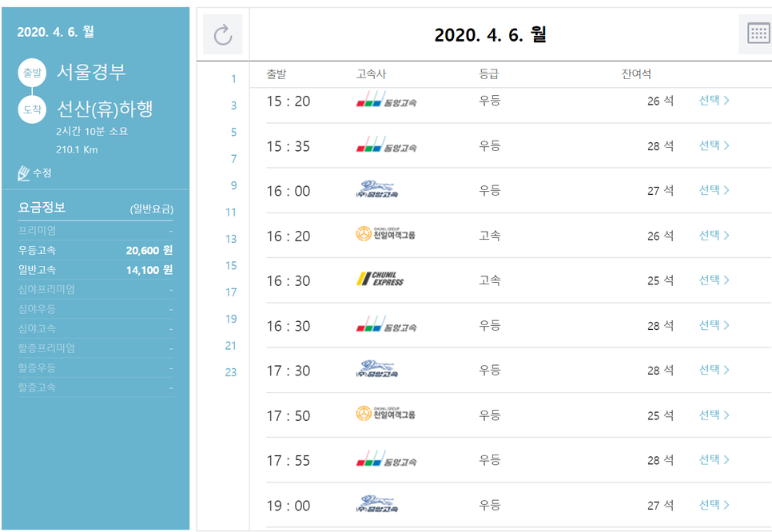
Task: Jump to hour 19 in time index
Action: point(231,319)
